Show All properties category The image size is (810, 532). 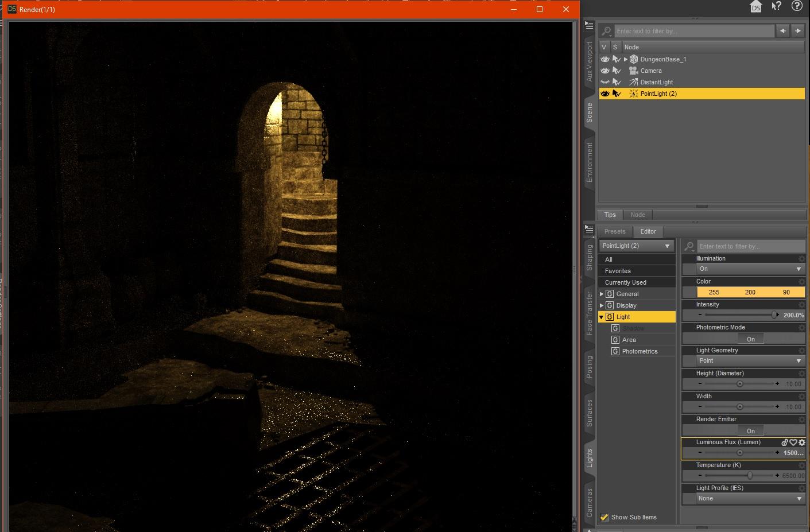(x=637, y=259)
